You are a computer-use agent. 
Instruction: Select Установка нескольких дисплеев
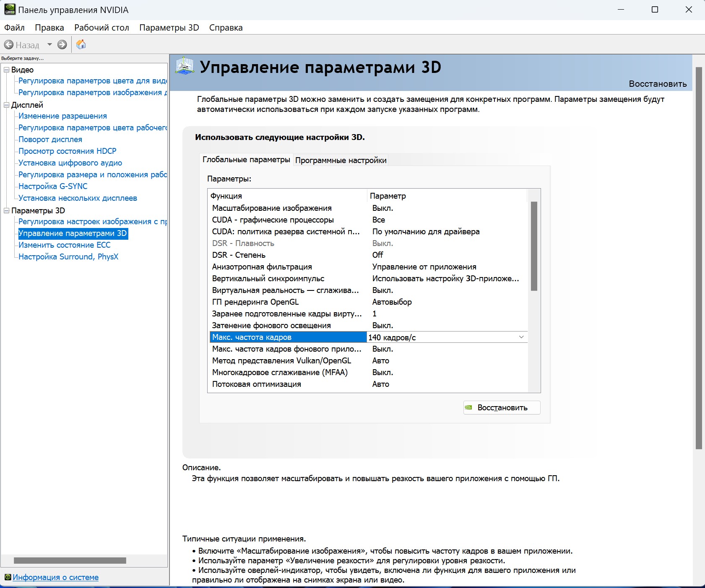pyautogui.click(x=78, y=198)
